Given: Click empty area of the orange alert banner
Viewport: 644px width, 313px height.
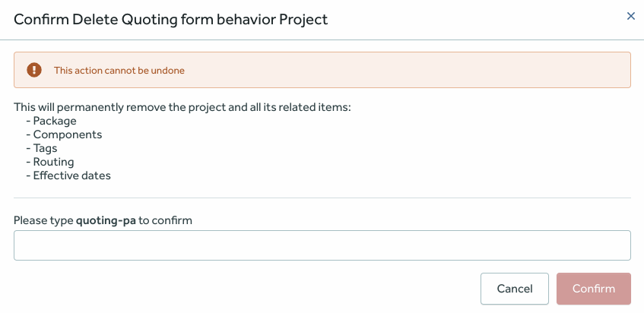Looking at the screenshot, I should pos(411,70).
